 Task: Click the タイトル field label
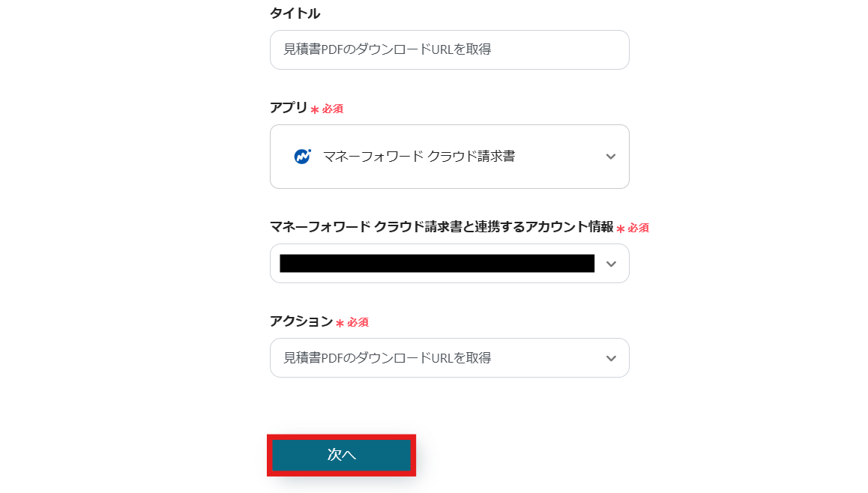point(295,13)
